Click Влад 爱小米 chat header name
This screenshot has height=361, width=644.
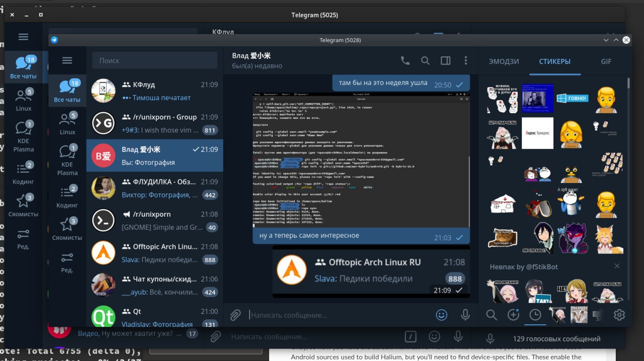(x=251, y=56)
